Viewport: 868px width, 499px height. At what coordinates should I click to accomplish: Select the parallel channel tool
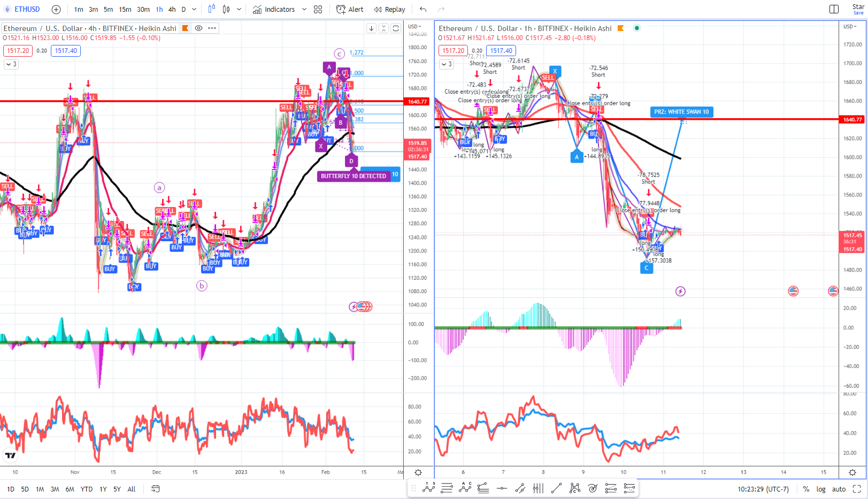[520, 488]
